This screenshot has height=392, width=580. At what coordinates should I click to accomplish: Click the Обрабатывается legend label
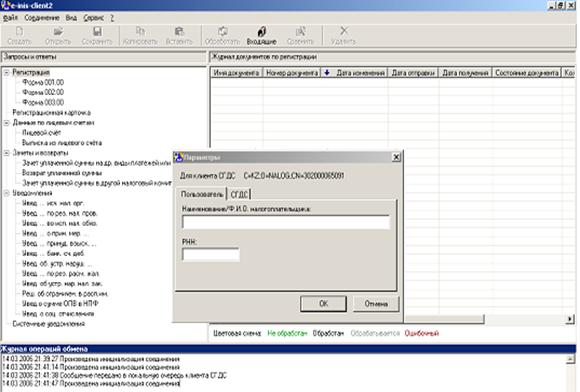pos(375,333)
